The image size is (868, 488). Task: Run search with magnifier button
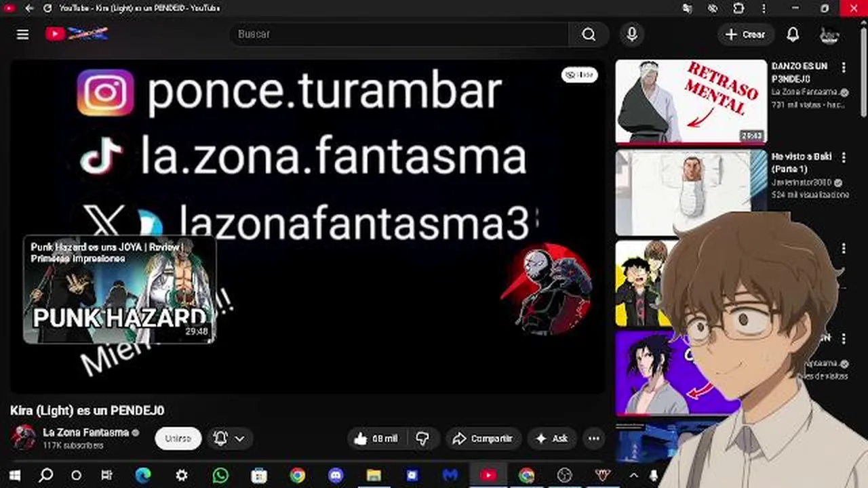click(589, 34)
